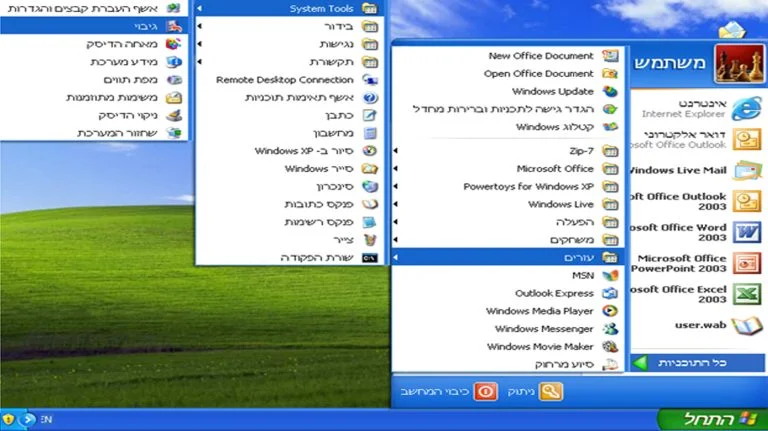Click the ניקוי הדיסק disk cleanup icon
The width and height of the screenshot is (768, 431).
173,115
